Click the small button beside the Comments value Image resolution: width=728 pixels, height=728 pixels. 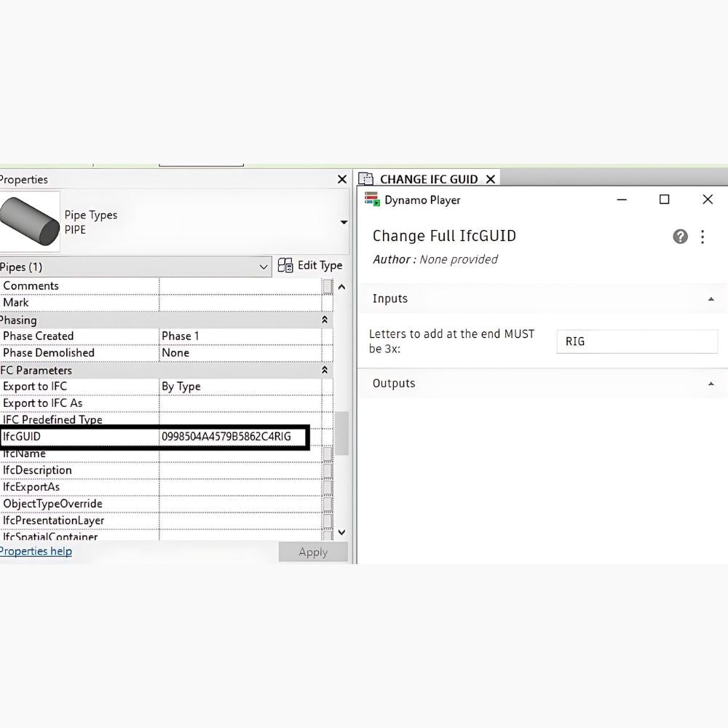(x=328, y=286)
